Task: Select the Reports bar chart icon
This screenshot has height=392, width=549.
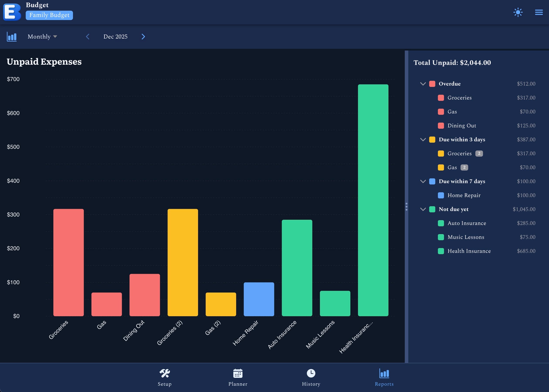Action: 384,373
